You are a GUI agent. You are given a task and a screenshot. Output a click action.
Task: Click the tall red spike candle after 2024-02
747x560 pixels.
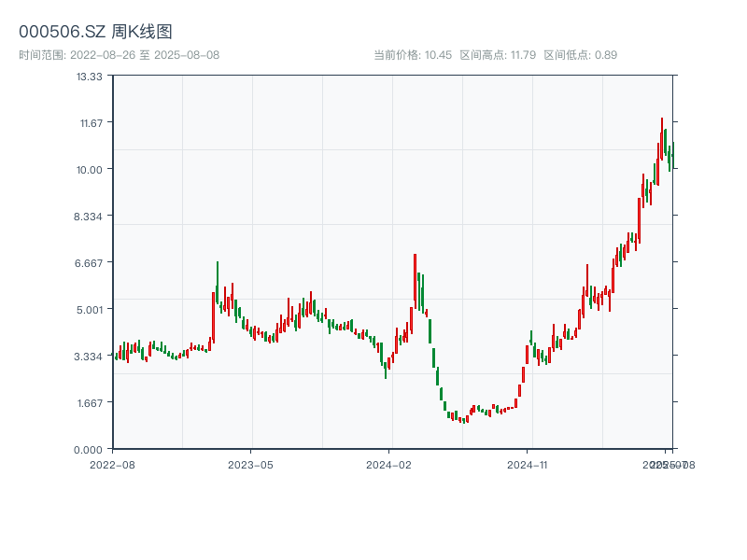[415, 281]
